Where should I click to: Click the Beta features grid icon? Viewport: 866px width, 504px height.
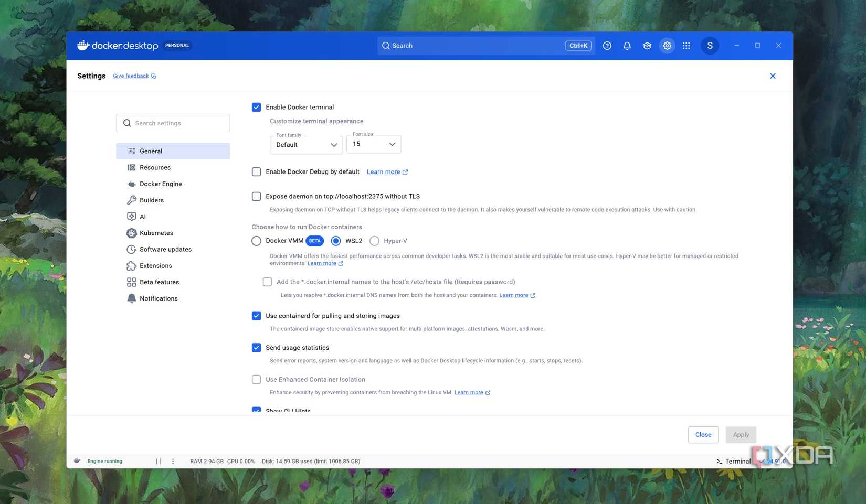(x=132, y=282)
